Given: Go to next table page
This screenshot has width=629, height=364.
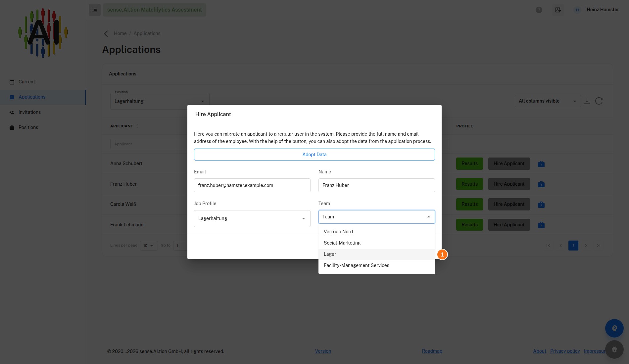Looking at the screenshot, I should click(x=586, y=246).
